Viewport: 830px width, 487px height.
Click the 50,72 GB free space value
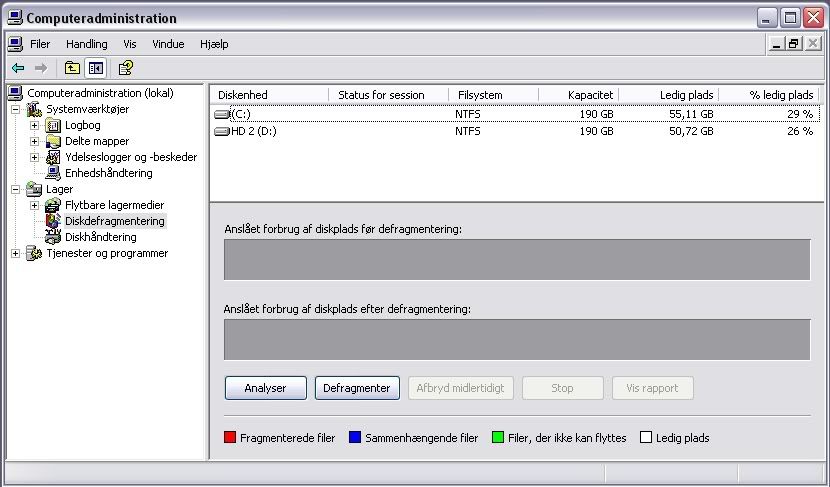691,131
